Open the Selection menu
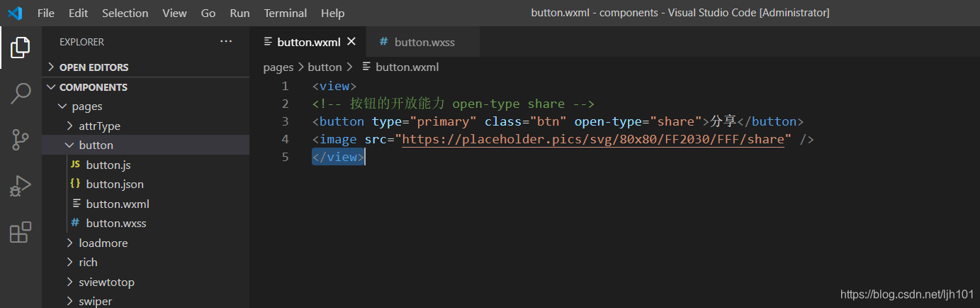 click(125, 13)
